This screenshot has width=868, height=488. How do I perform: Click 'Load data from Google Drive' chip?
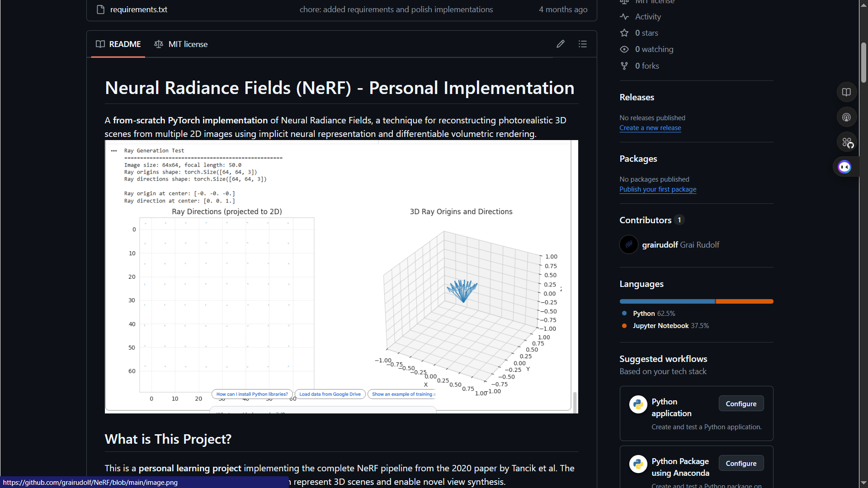click(330, 394)
